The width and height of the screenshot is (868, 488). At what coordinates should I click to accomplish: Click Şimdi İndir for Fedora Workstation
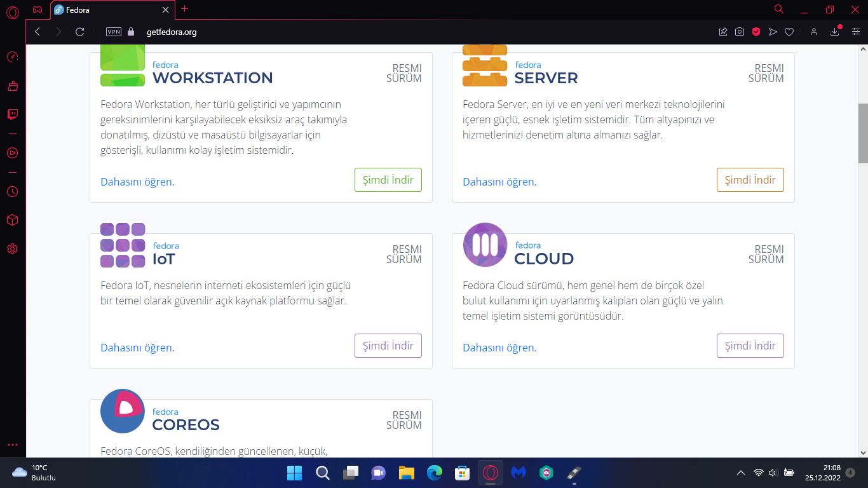pyautogui.click(x=388, y=180)
